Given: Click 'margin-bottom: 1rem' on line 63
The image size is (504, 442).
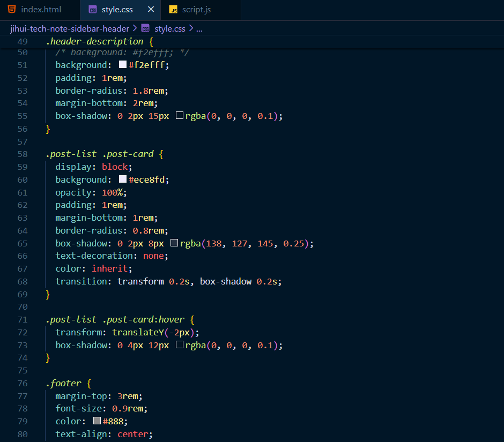Looking at the screenshot, I should 106,218.
